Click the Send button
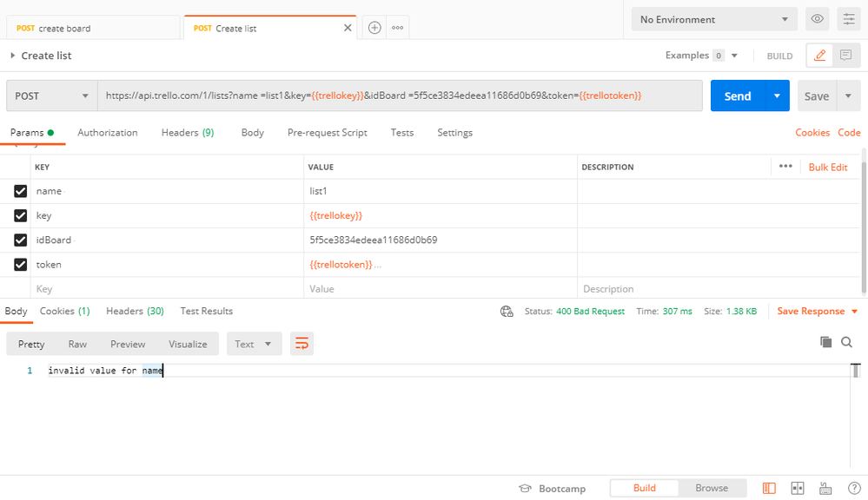The image size is (868, 500). click(x=738, y=95)
